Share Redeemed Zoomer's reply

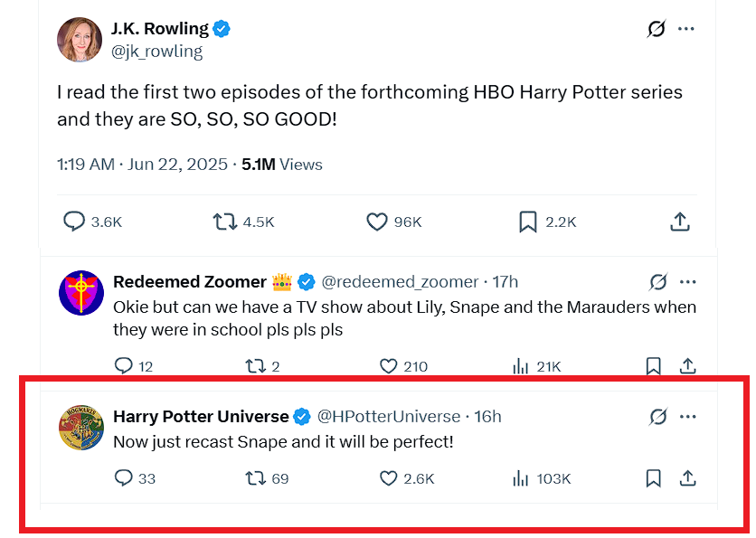(687, 366)
